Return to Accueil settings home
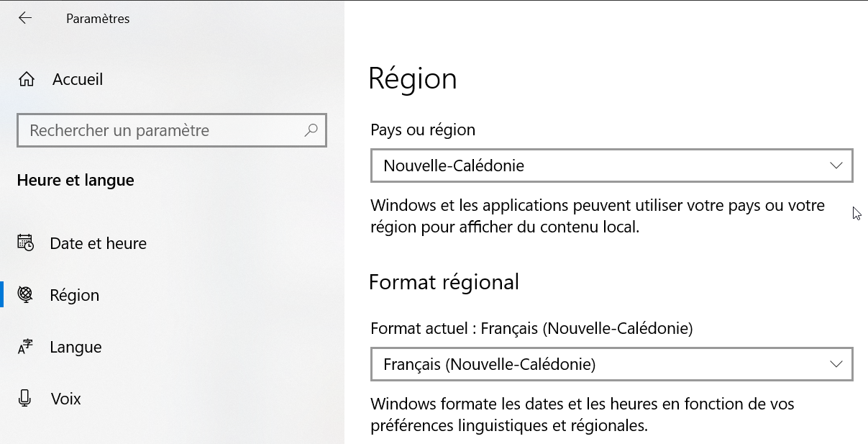Viewport: 868px width, 444px height. pos(78,79)
